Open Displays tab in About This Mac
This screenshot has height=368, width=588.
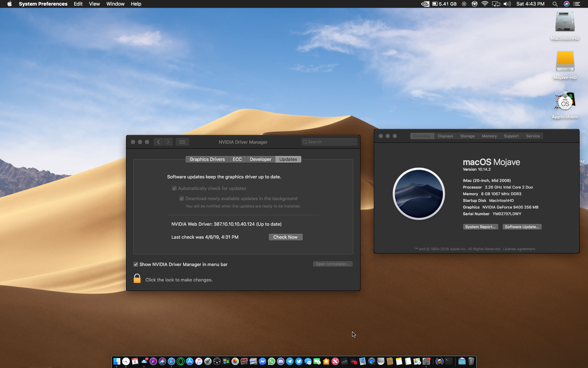(x=446, y=136)
